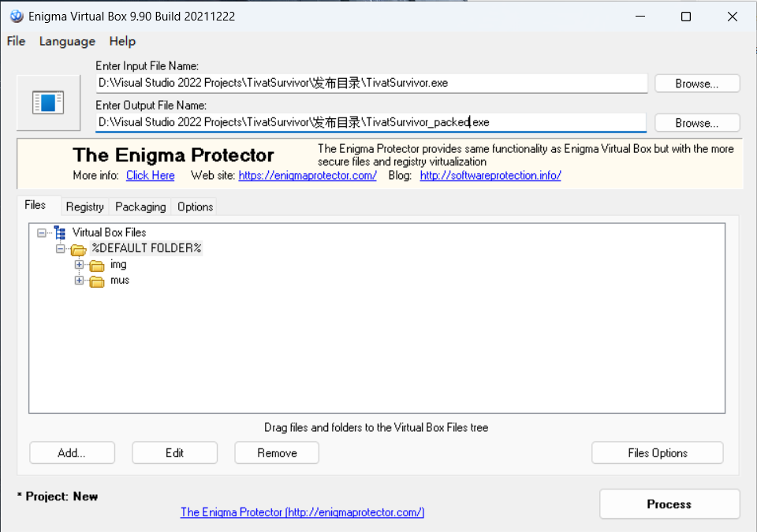Click the large application image icon at left

[48, 102]
